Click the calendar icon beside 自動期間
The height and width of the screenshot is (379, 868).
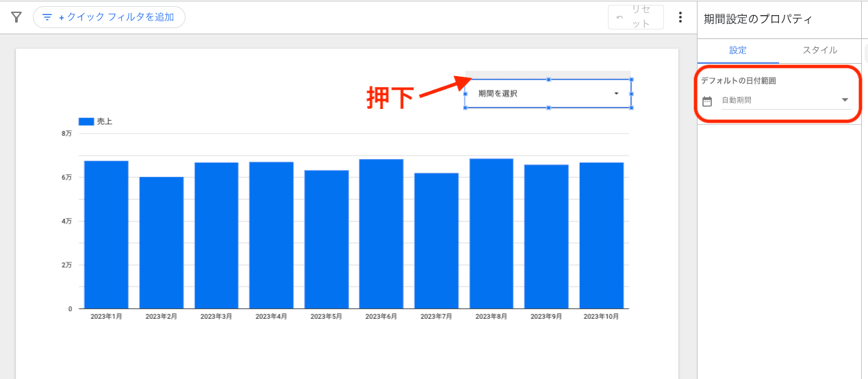tap(707, 101)
